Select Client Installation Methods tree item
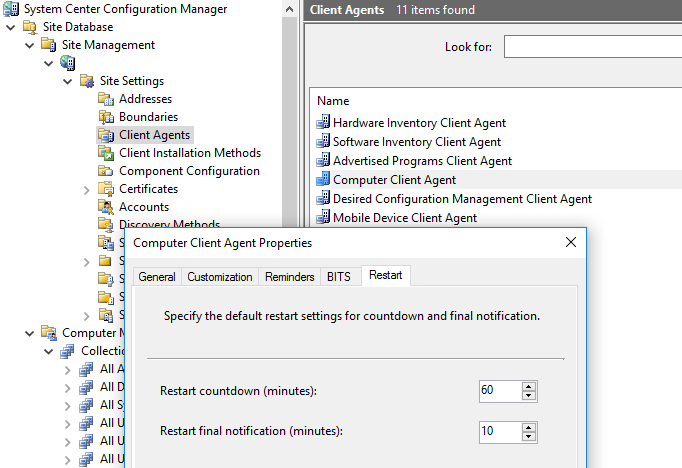 pos(190,153)
